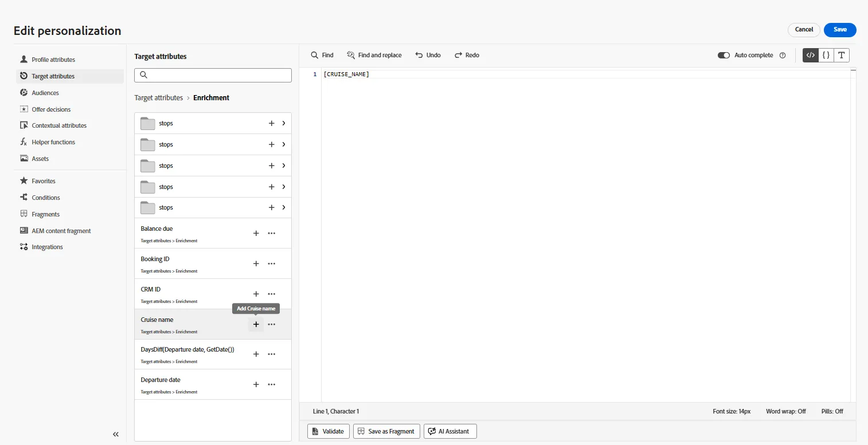Open more options for Balance due
The width and height of the screenshot is (868, 445).
(x=272, y=234)
